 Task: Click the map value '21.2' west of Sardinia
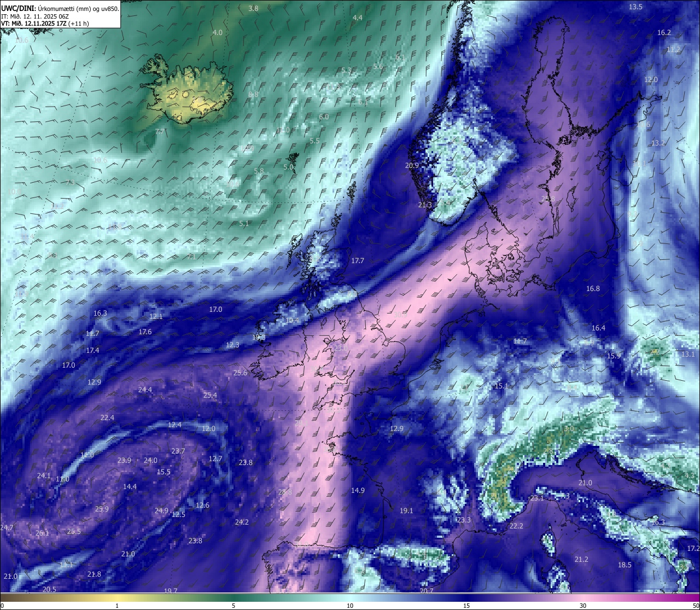(x=581, y=560)
